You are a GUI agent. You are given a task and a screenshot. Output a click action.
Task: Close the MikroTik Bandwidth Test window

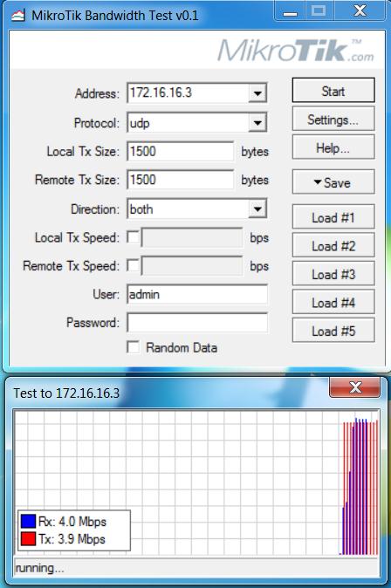pos(360,10)
